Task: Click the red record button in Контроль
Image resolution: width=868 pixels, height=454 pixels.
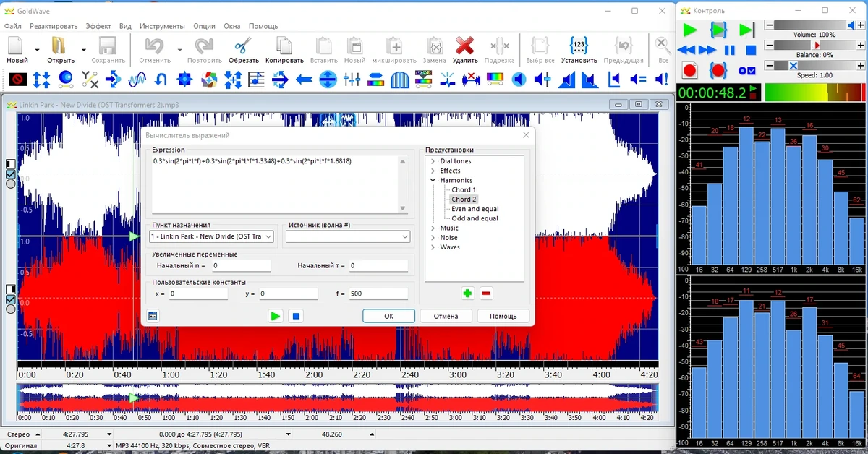Action: click(689, 71)
